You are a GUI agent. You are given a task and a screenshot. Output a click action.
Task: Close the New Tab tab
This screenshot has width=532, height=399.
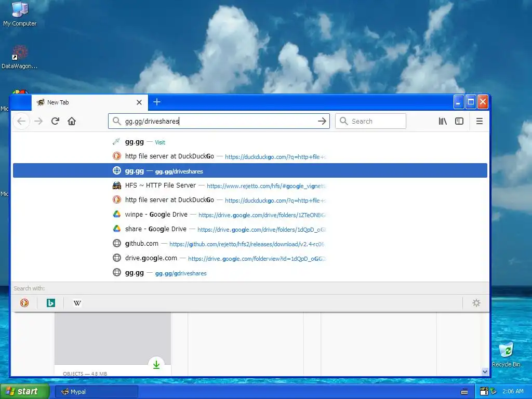coord(139,102)
